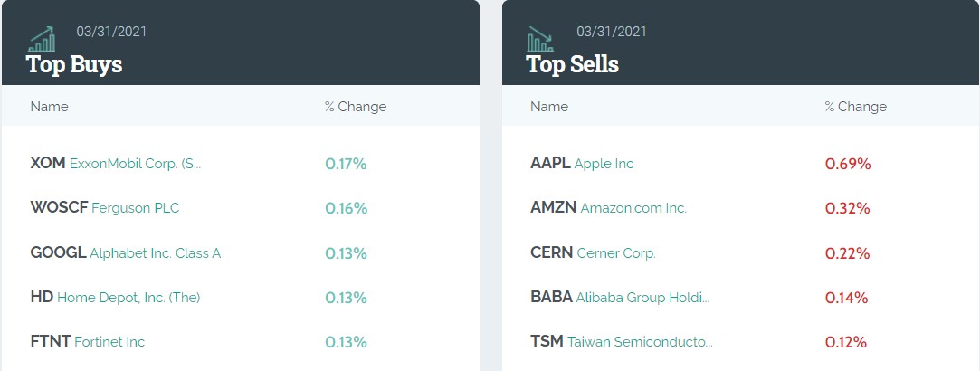The width and height of the screenshot is (980, 371).
Task: Click the Top Sells falling chart icon
Action: coord(541,38)
